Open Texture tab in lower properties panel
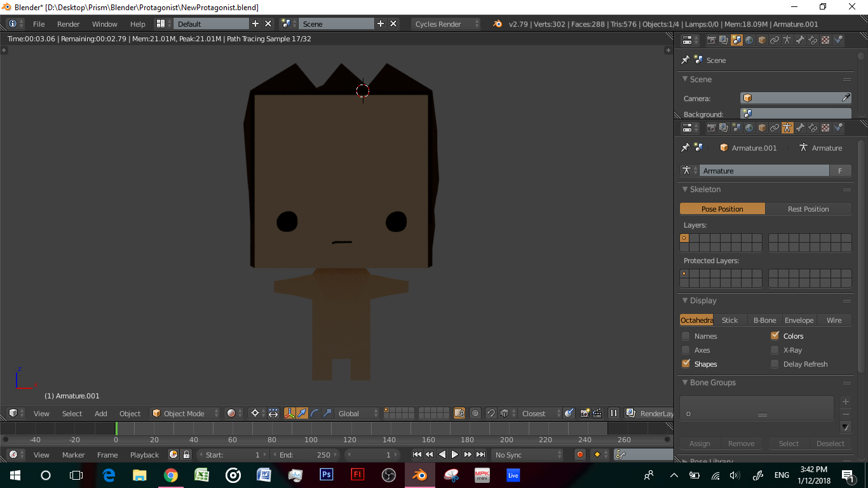Viewport: 868px width, 488px height. (825, 128)
